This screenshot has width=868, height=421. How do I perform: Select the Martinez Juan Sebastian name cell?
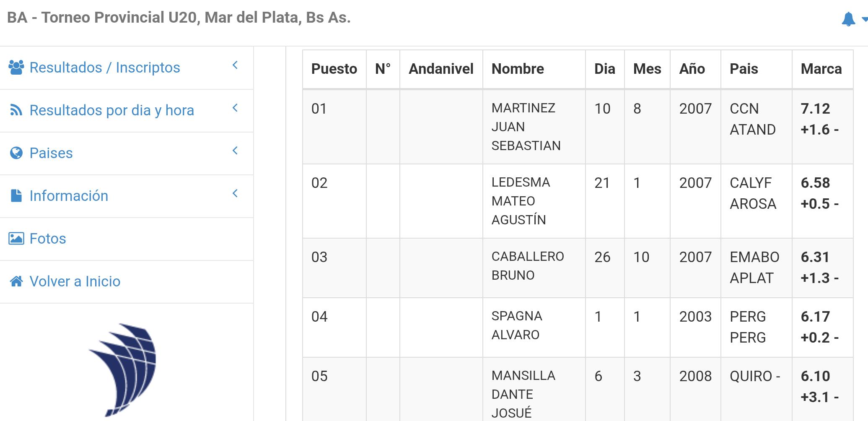coord(526,127)
